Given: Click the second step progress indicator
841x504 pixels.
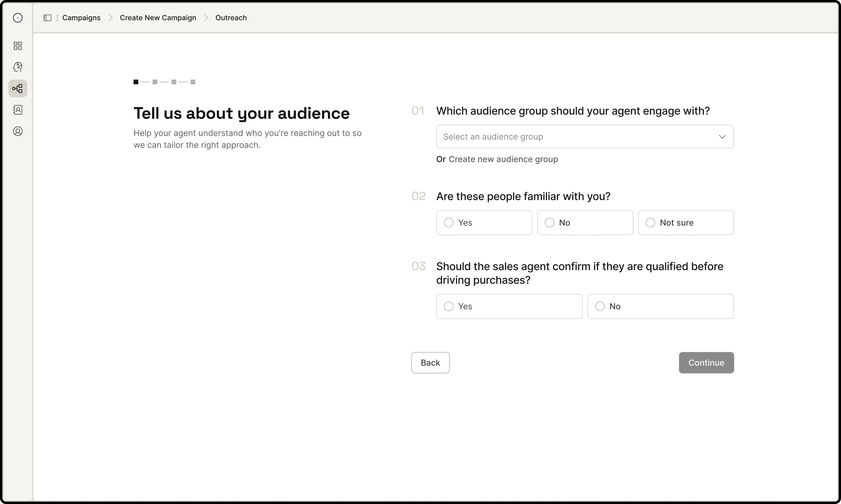Looking at the screenshot, I should tap(155, 82).
